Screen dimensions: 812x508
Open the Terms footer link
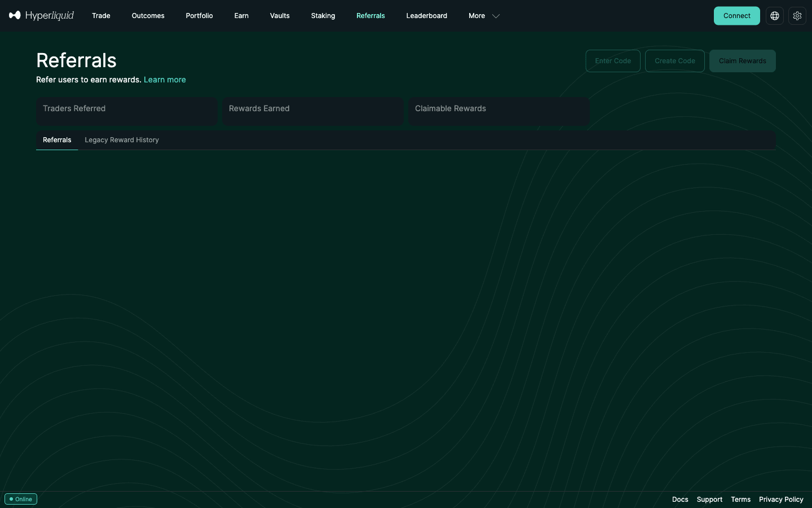pyautogui.click(x=741, y=500)
